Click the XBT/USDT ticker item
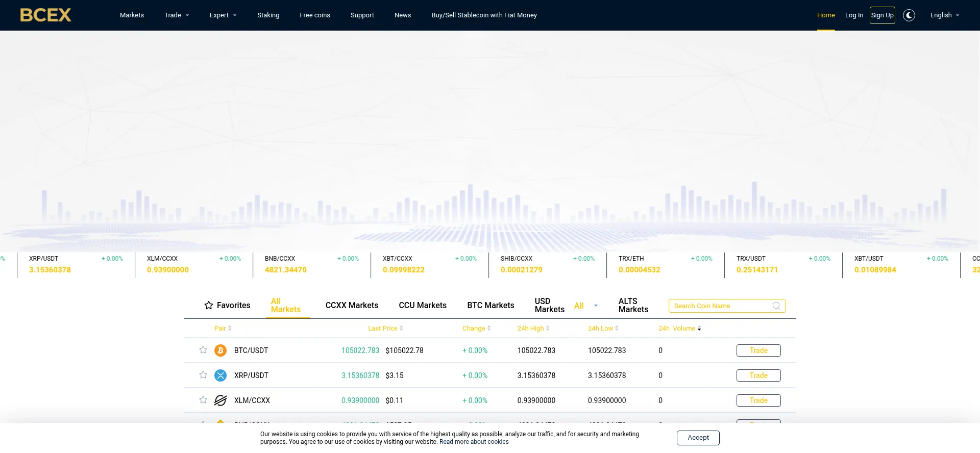The image size is (980, 453). (x=901, y=264)
